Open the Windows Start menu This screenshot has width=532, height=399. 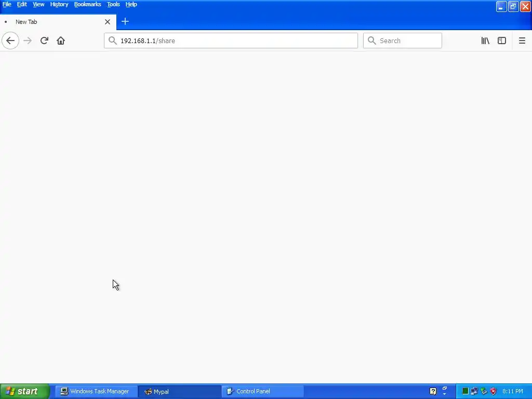[25, 392]
